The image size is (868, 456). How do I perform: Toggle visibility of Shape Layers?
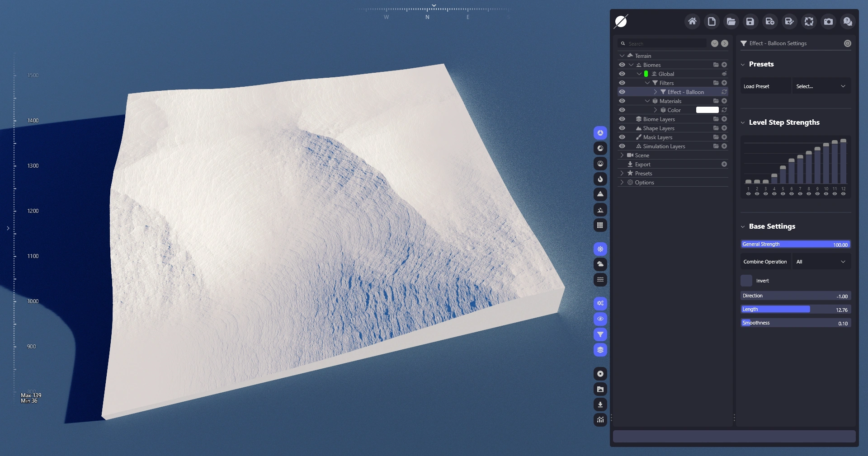coord(622,128)
